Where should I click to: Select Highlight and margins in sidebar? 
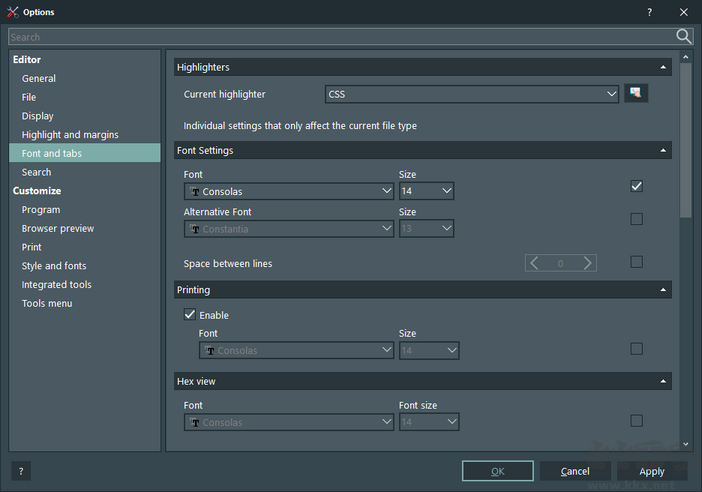tap(70, 135)
